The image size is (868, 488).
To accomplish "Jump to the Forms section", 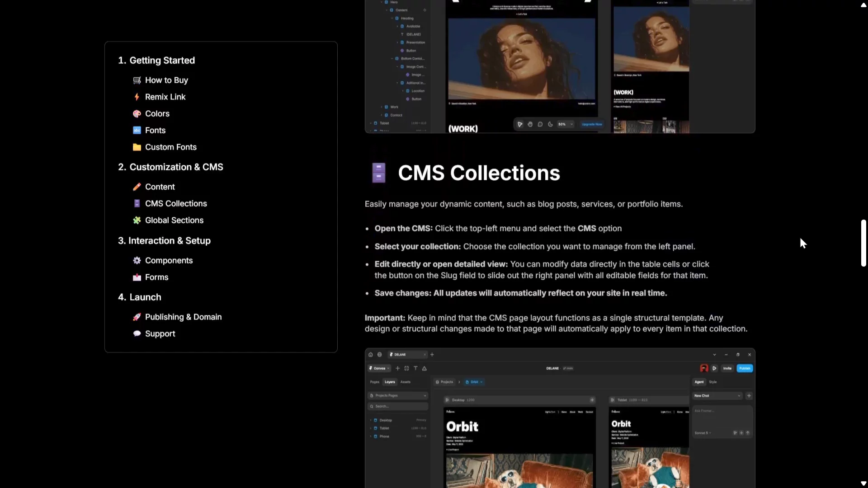I will pyautogui.click(x=156, y=277).
